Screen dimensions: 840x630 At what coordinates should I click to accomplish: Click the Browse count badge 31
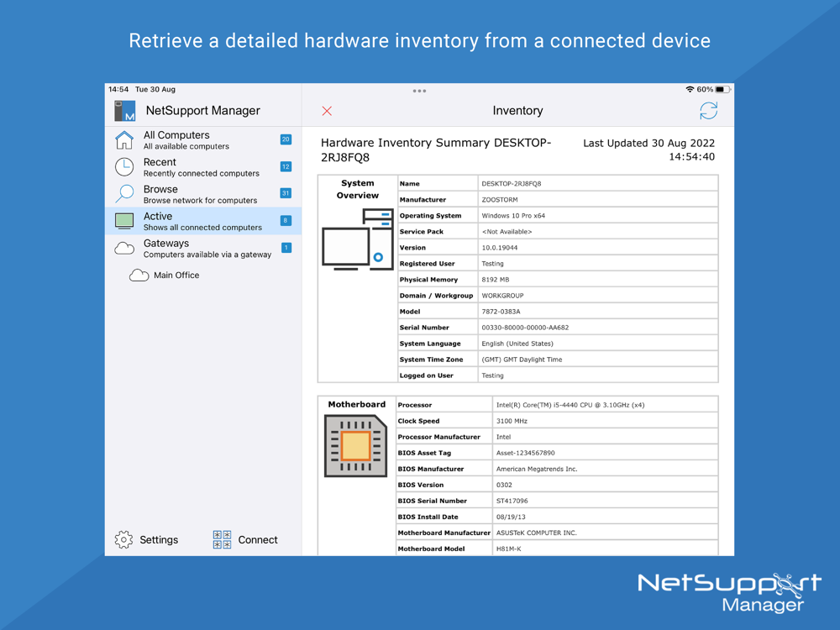[286, 193]
